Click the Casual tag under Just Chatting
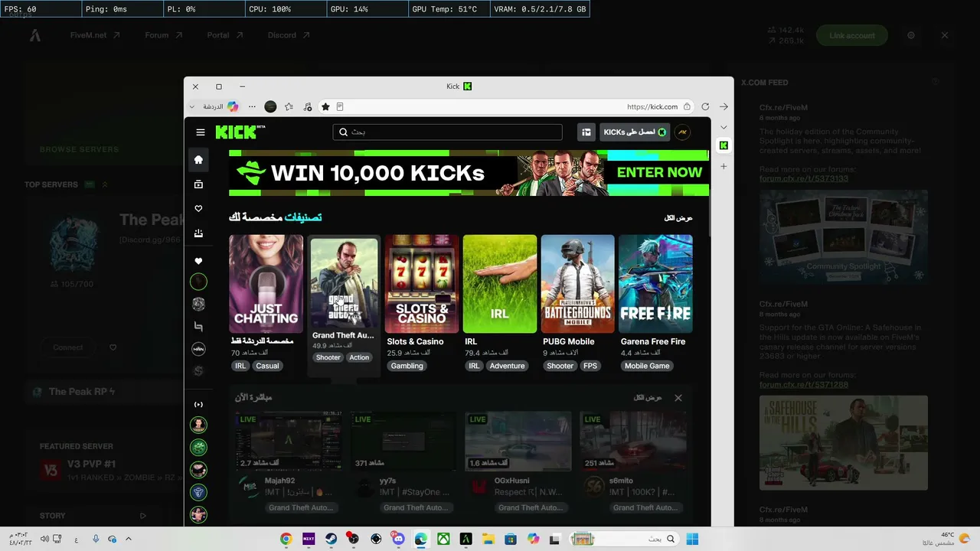 coord(267,366)
